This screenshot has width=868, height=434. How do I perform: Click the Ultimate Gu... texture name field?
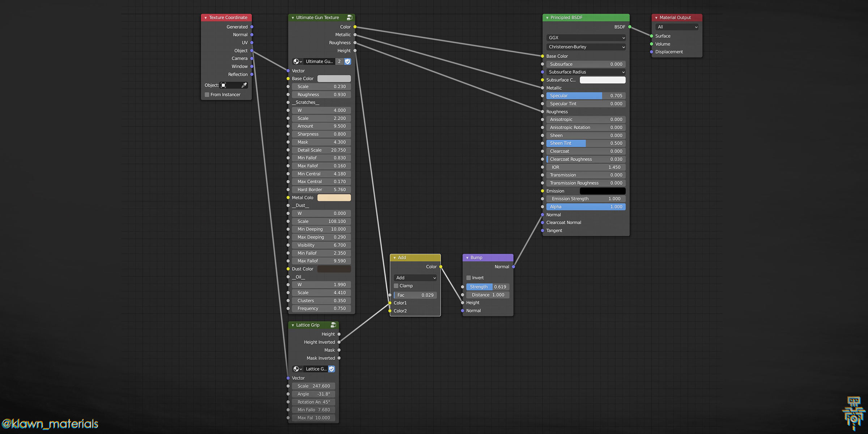point(319,61)
